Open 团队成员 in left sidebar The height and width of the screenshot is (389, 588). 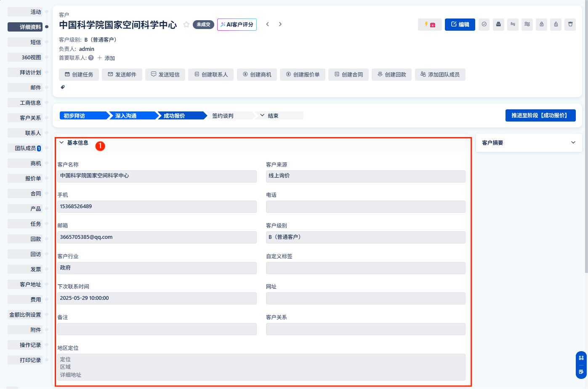click(25, 148)
